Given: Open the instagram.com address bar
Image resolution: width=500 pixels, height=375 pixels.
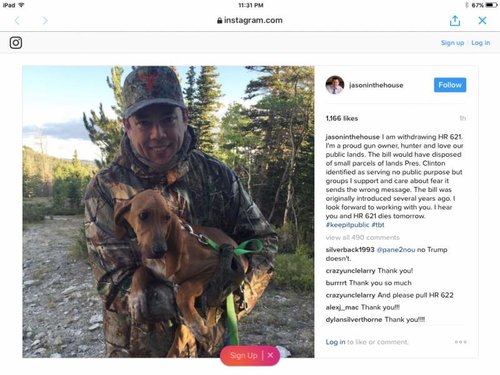Looking at the screenshot, I should click(x=250, y=20).
